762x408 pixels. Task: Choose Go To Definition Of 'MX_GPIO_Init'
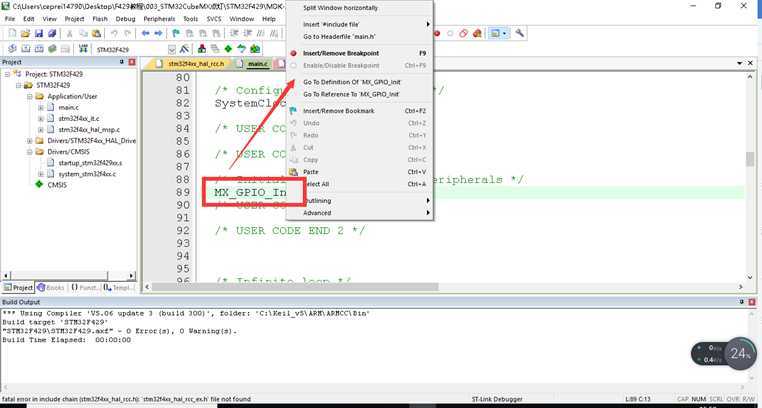tap(360, 82)
